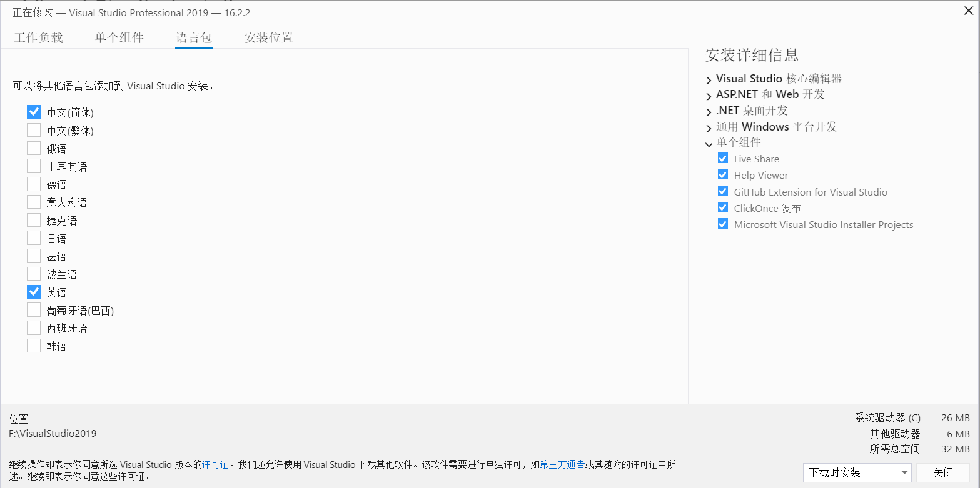
Task: Check the 韩语 language pack
Action: 33,345
